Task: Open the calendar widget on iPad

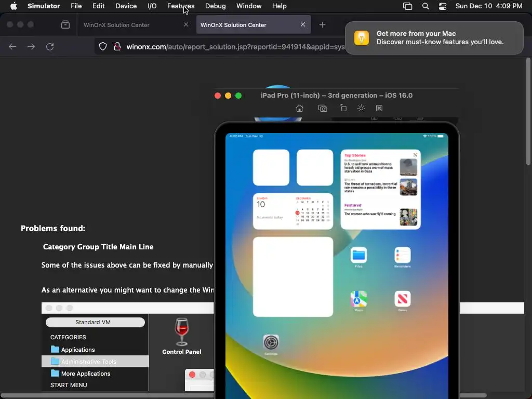Action: coord(293,211)
